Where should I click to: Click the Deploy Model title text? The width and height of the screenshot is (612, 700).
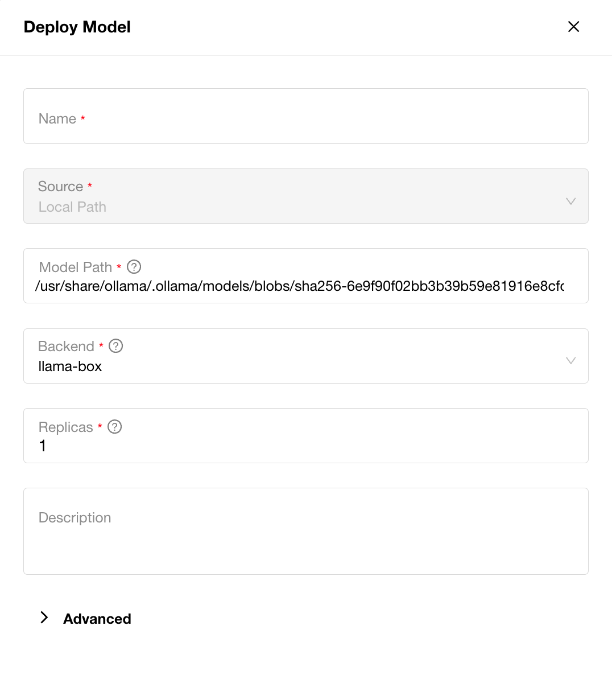tap(77, 27)
